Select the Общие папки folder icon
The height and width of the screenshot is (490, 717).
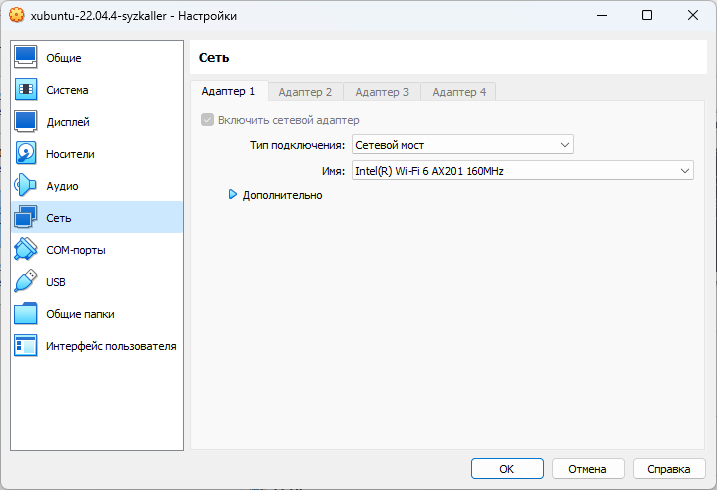tap(26, 314)
